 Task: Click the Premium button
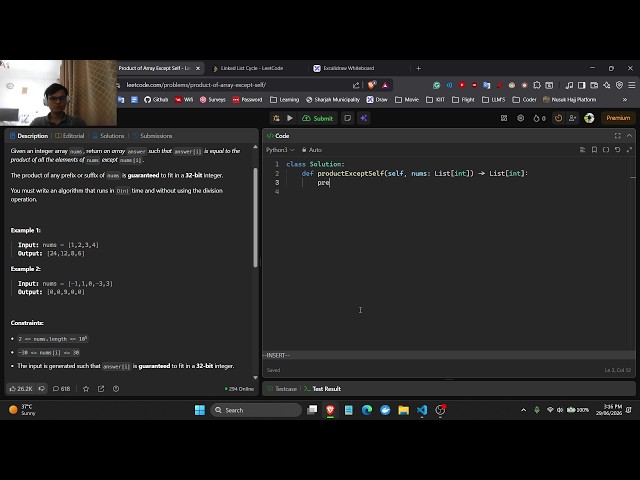point(618,118)
